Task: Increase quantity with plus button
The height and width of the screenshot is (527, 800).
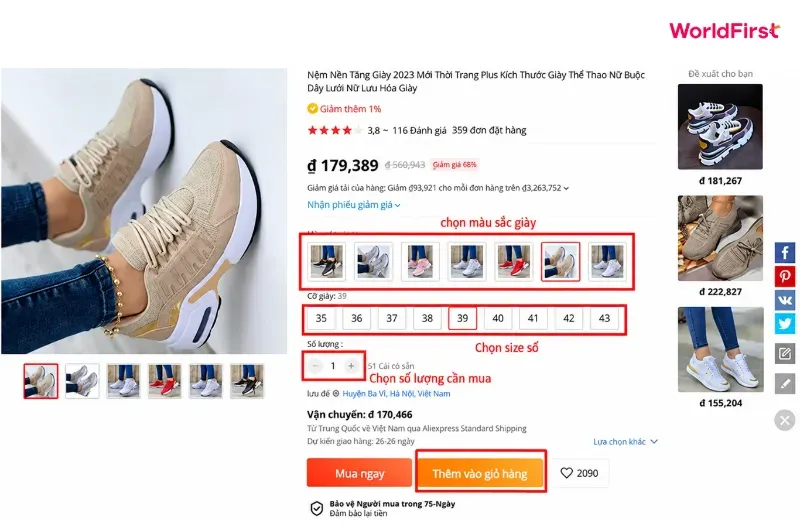Action: (351, 366)
